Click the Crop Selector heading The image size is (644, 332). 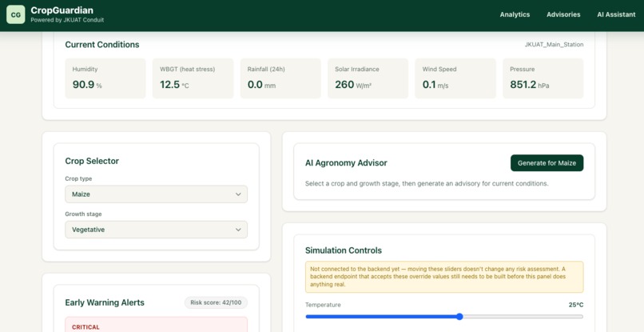click(x=92, y=161)
